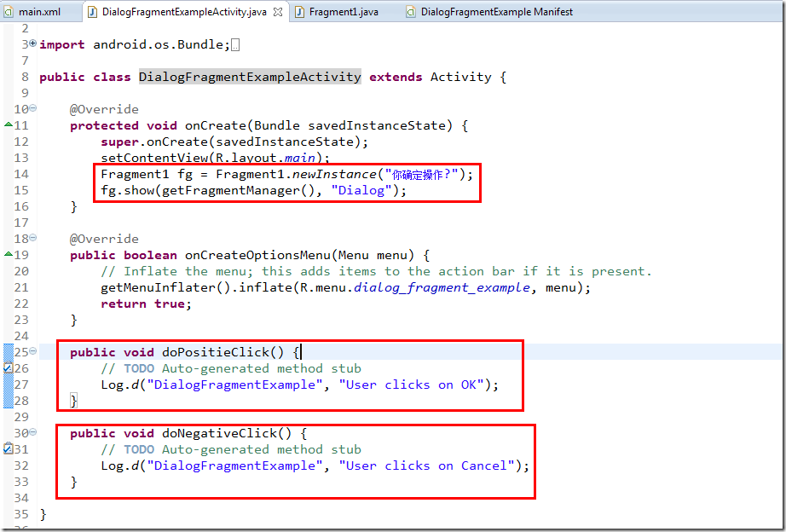Screen dimensions: 786x532
Task: Click the override marker at line 11
Action: [x=8, y=124]
